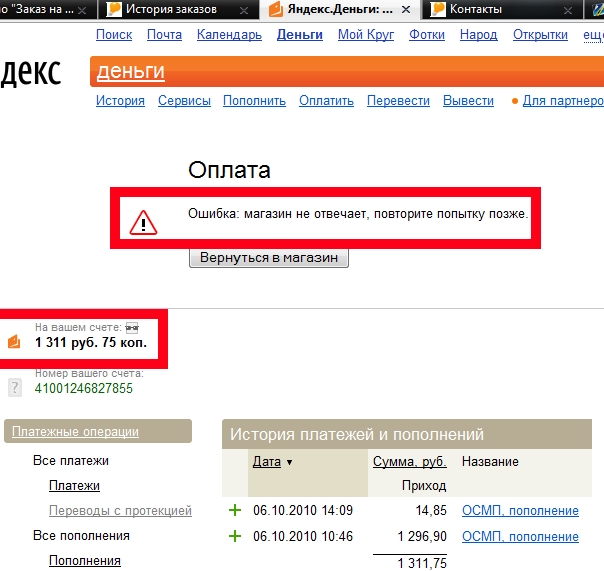The height and width of the screenshot is (571, 604).
Task: Open 'История' in the money menu
Action: point(120,101)
